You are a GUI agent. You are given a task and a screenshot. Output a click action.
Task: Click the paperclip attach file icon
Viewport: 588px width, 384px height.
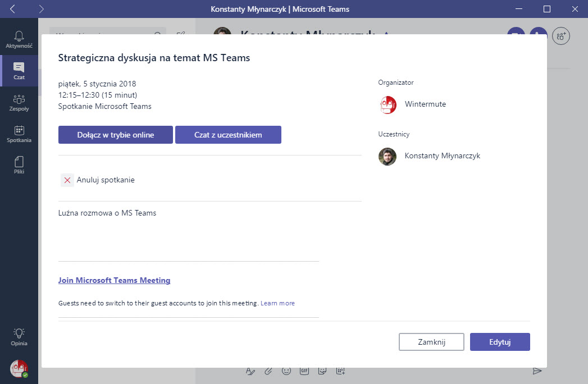pos(268,371)
